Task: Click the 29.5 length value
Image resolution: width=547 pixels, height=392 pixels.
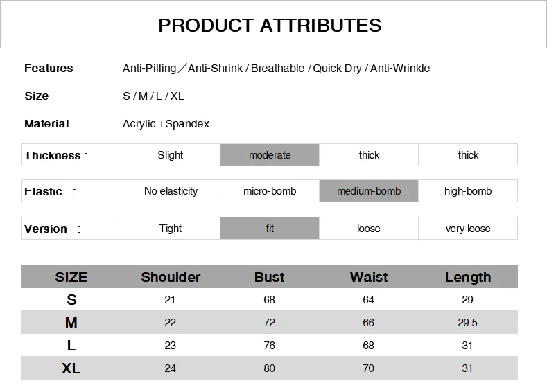Action: coord(467,322)
